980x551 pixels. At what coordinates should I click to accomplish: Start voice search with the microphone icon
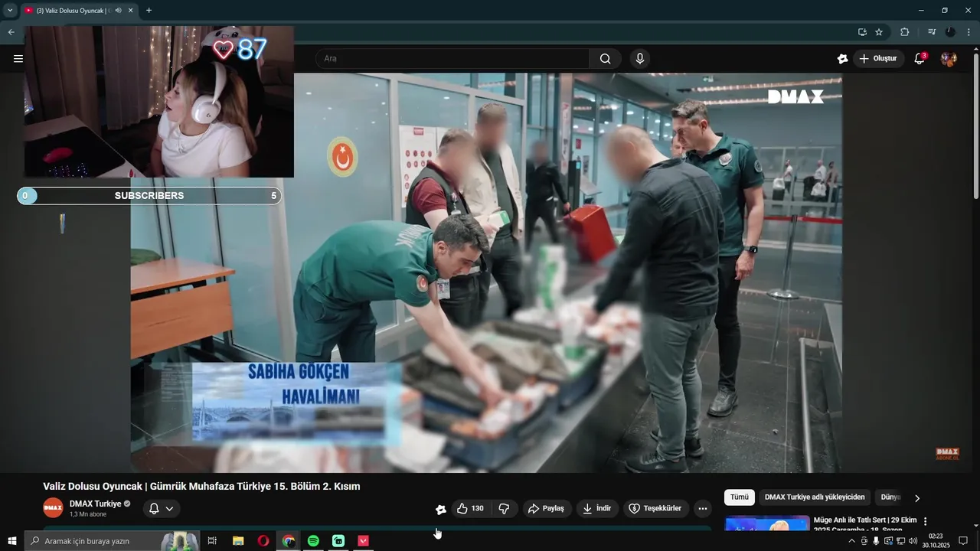click(640, 58)
